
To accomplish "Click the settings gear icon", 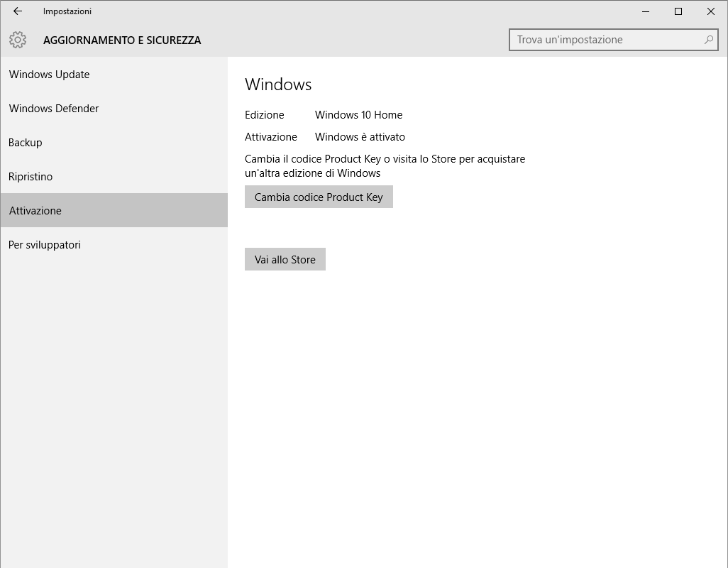I will click(x=18, y=40).
